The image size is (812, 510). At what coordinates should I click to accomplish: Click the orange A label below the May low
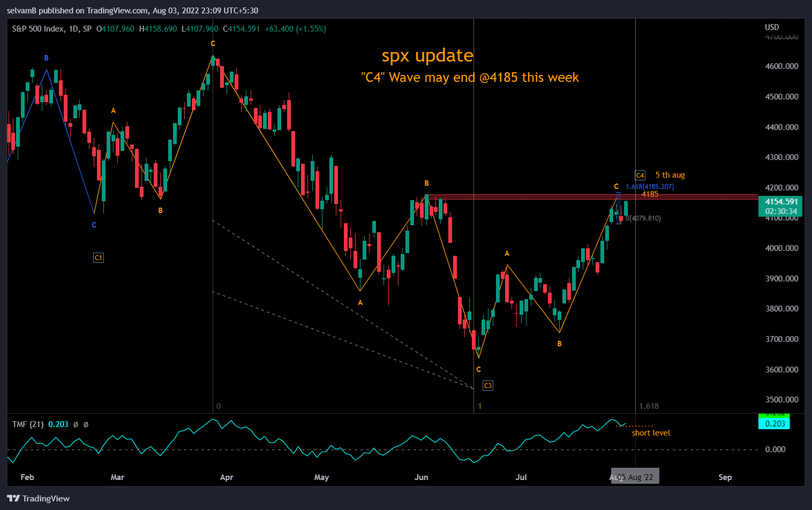click(x=360, y=302)
